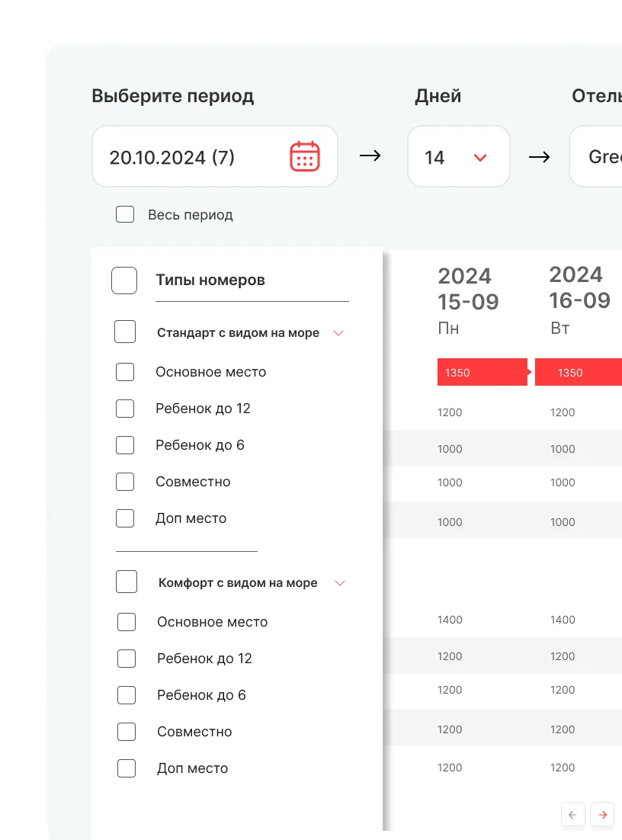Click 1200 for Комфорт 'Доп место' on 16-09
The image size is (622, 840).
[563, 768]
